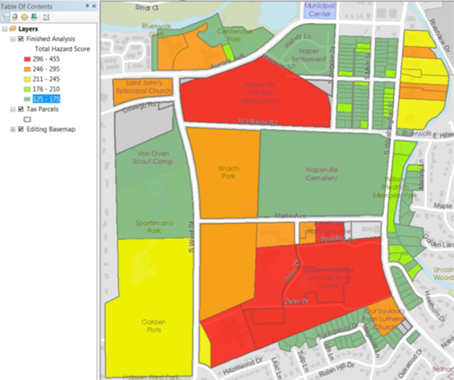
Task: Select the Editing Basemap layer name
Action: coord(51,129)
